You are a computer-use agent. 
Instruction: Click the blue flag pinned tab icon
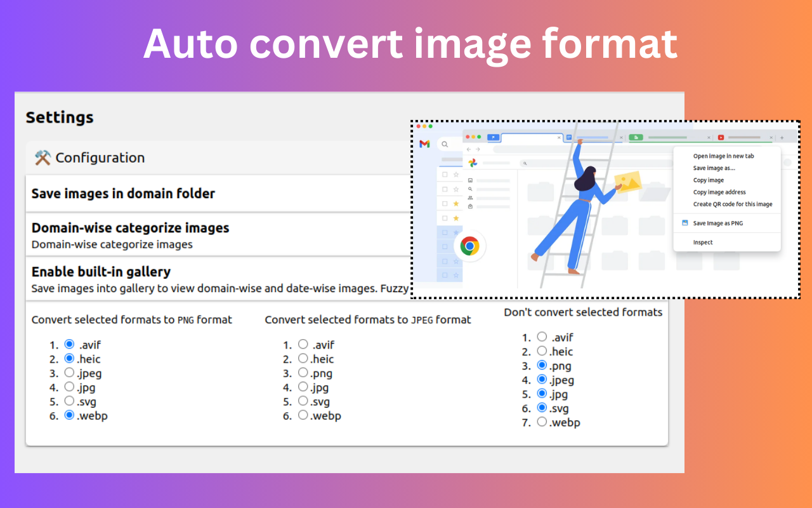tap(493, 137)
